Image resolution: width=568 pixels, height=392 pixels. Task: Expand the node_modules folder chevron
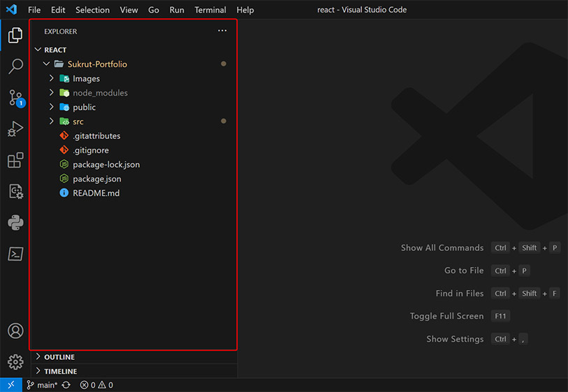tap(52, 93)
